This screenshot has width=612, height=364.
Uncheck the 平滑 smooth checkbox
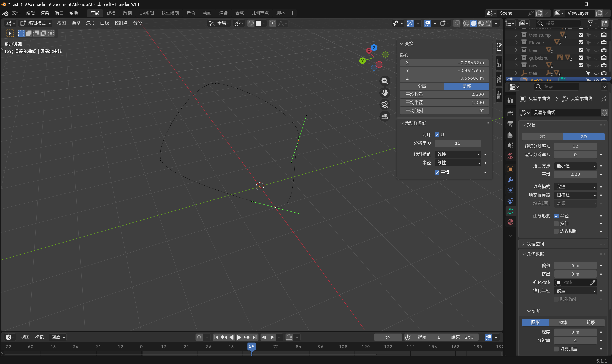coord(437,172)
